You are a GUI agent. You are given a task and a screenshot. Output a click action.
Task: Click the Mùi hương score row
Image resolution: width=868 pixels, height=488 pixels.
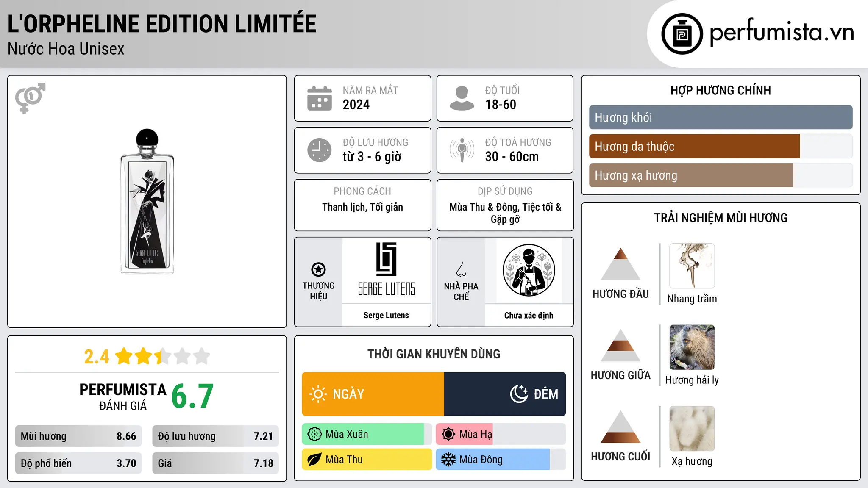(78, 436)
